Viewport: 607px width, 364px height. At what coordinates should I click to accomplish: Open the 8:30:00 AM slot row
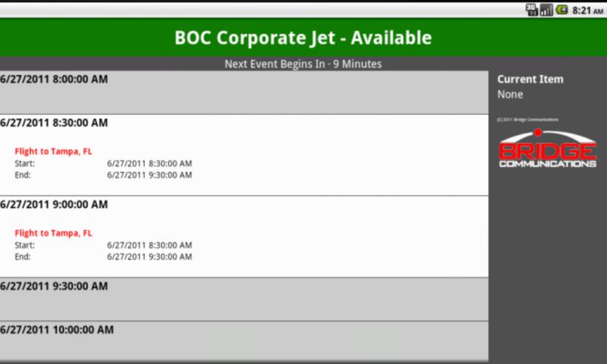tap(244, 155)
